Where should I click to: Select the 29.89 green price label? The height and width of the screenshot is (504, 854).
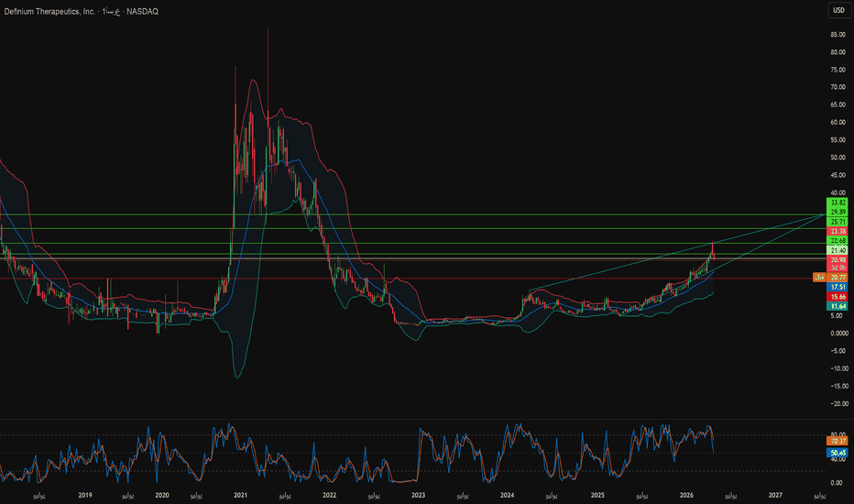click(838, 212)
